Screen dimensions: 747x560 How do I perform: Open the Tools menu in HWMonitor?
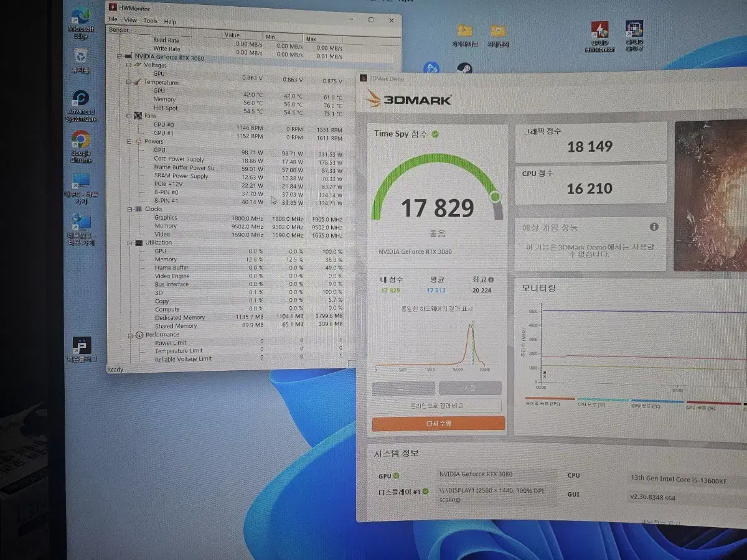click(x=150, y=21)
